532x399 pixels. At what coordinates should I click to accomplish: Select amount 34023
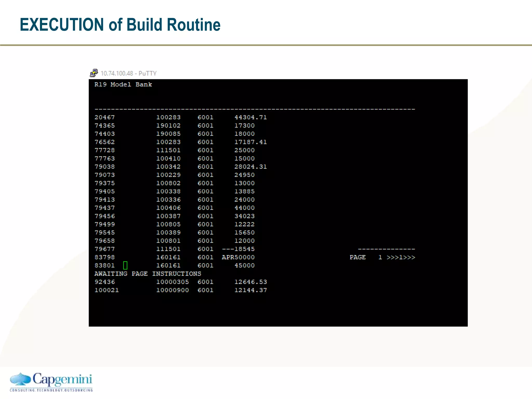tap(244, 216)
